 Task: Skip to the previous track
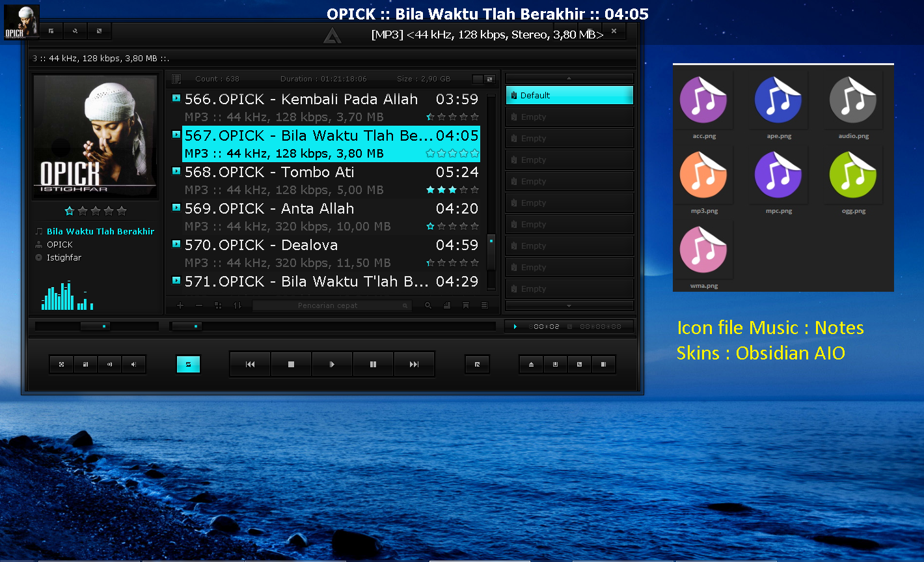click(251, 364)
